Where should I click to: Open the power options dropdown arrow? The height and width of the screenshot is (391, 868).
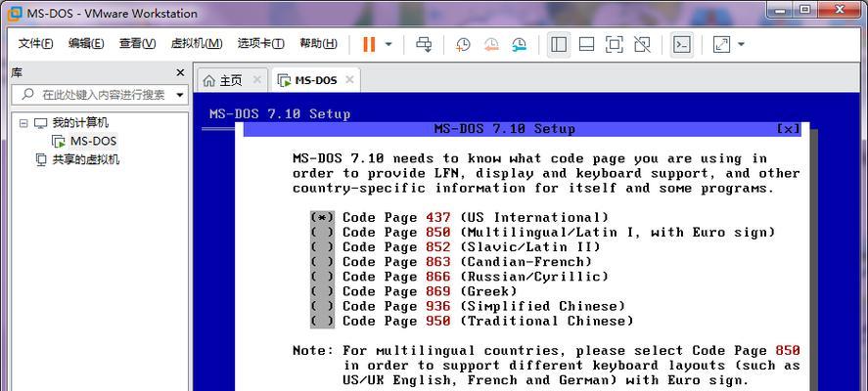[388, 44]
